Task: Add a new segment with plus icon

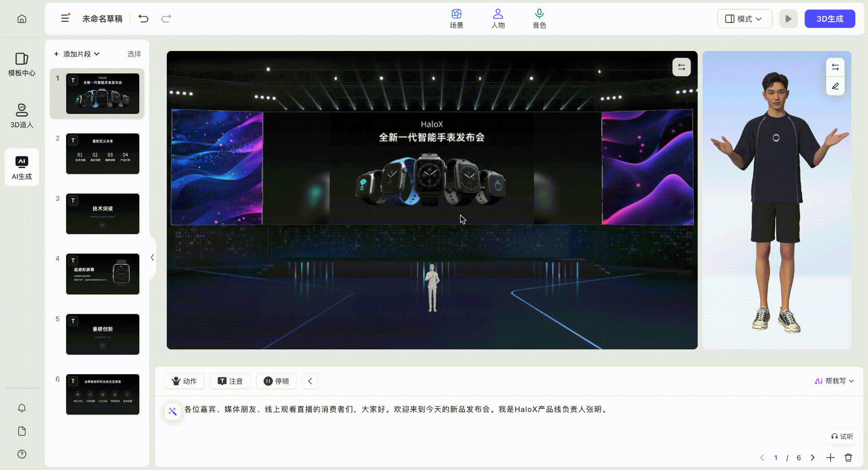Action: 830,458
